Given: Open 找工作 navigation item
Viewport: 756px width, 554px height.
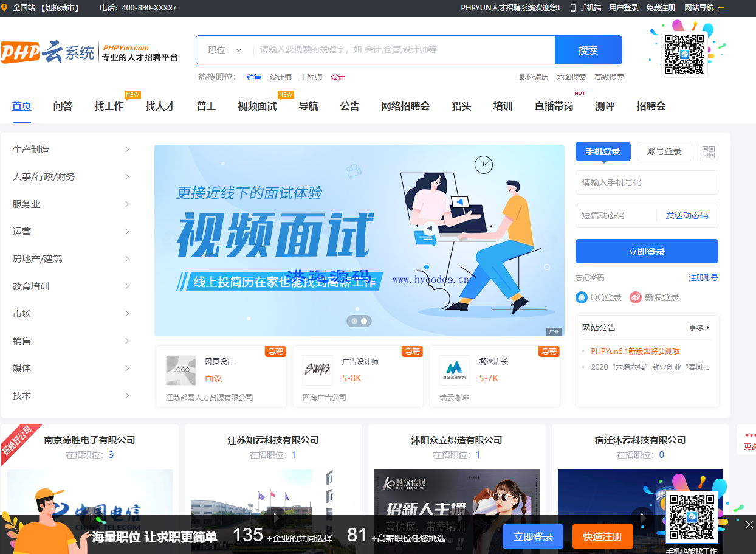Looking at the screenshot, I should click(109, 106).
